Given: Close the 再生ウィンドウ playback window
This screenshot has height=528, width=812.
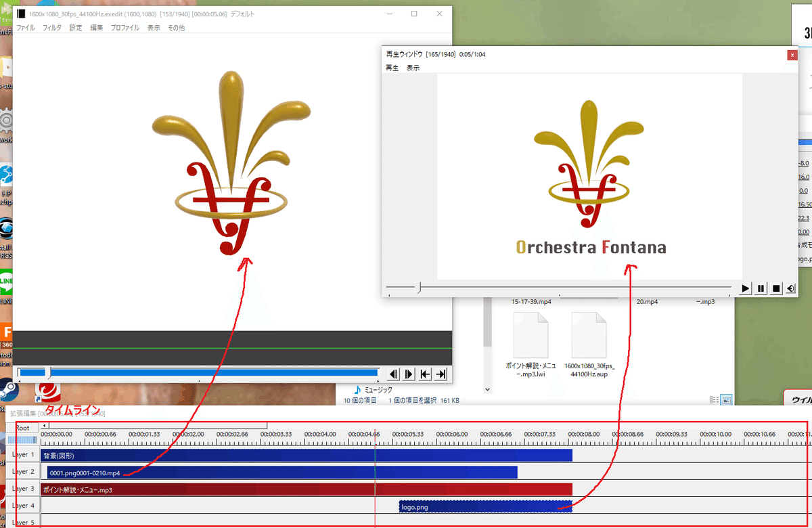Looking at the screenshot, I should click(792, 55).
